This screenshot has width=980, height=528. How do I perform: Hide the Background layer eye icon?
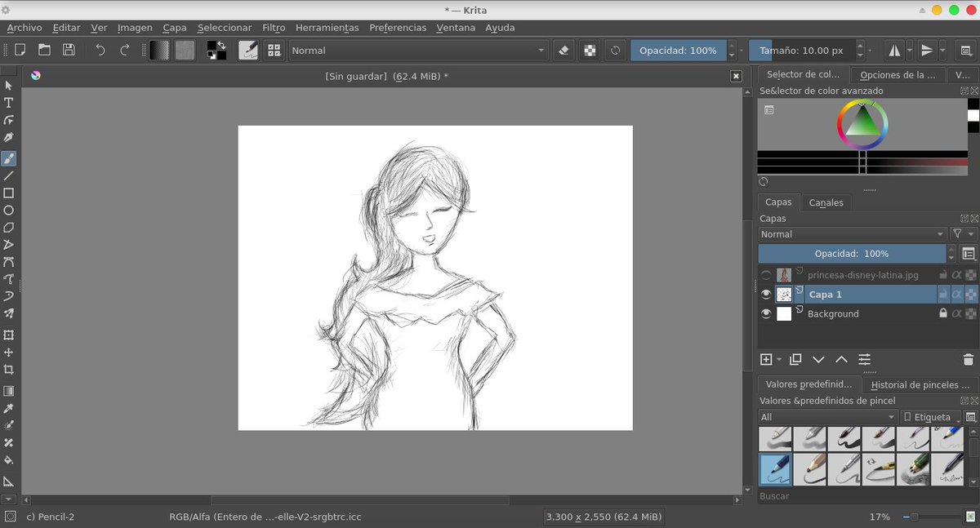pyautogui.click(x=766, y=313)
